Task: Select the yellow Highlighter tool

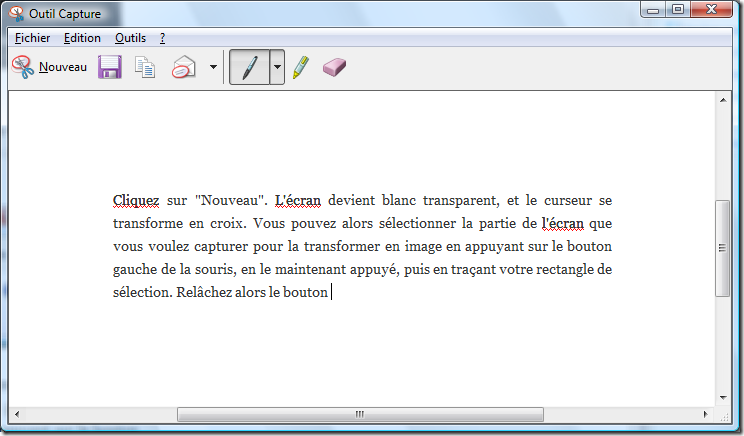Action: (301, 67)
